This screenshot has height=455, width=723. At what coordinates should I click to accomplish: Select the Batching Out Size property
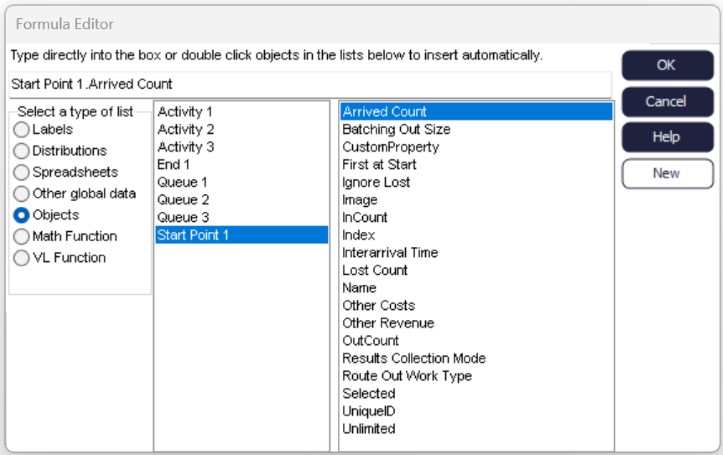click(476, 130)
